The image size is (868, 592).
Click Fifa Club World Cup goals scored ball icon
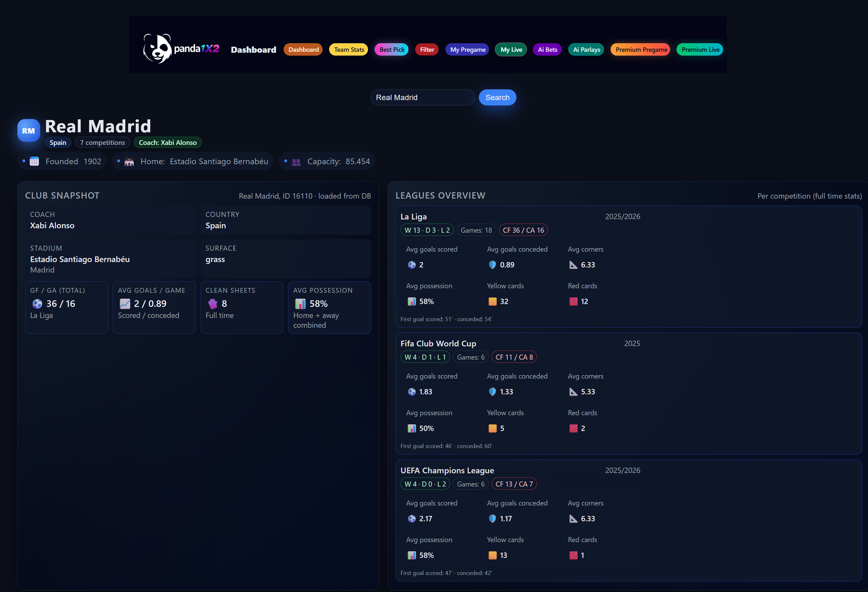click(x=412, y=392)
